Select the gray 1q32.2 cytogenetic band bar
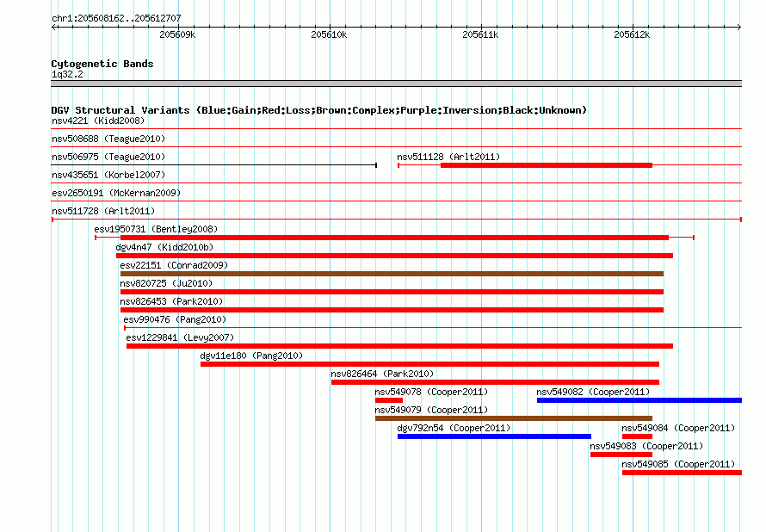This screenshot has width=766, height=532. (x=396, y=84)
